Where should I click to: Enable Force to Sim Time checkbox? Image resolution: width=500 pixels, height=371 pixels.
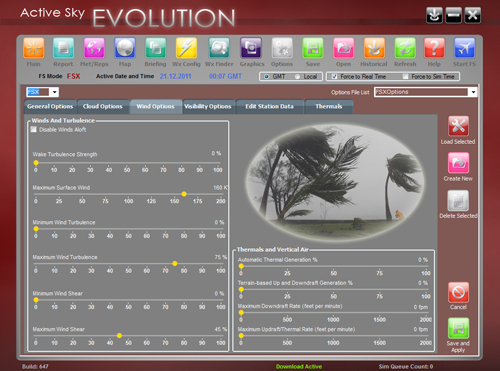coord(405,77)
